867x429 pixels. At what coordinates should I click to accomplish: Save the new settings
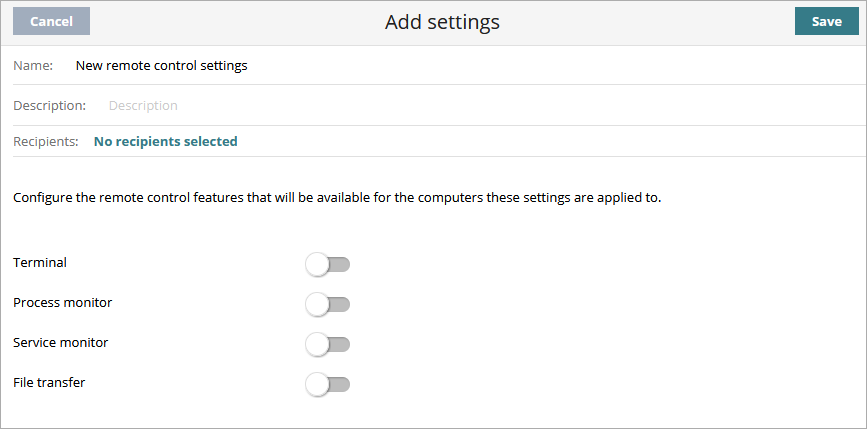click(826, 21)
